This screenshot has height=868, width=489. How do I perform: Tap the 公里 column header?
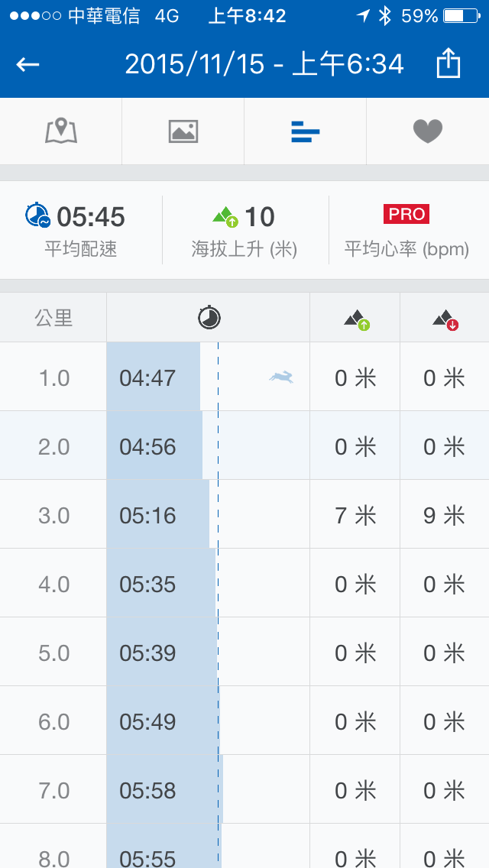tap(53, 318)
